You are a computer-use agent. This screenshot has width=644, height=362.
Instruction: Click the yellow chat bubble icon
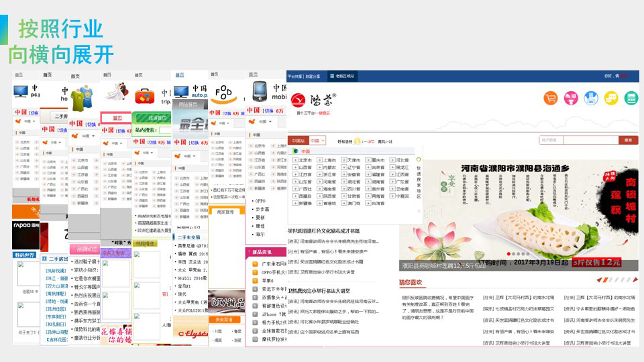point(611,99)
